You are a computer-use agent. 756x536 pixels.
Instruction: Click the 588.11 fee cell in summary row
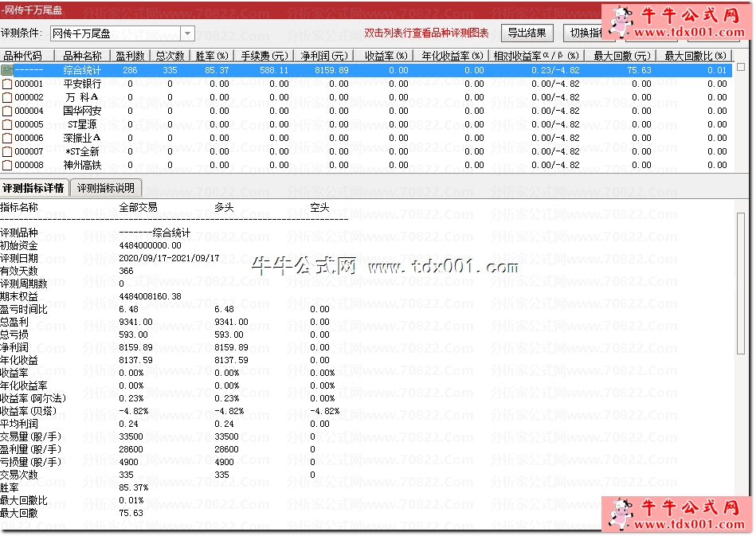click(274, 70)
